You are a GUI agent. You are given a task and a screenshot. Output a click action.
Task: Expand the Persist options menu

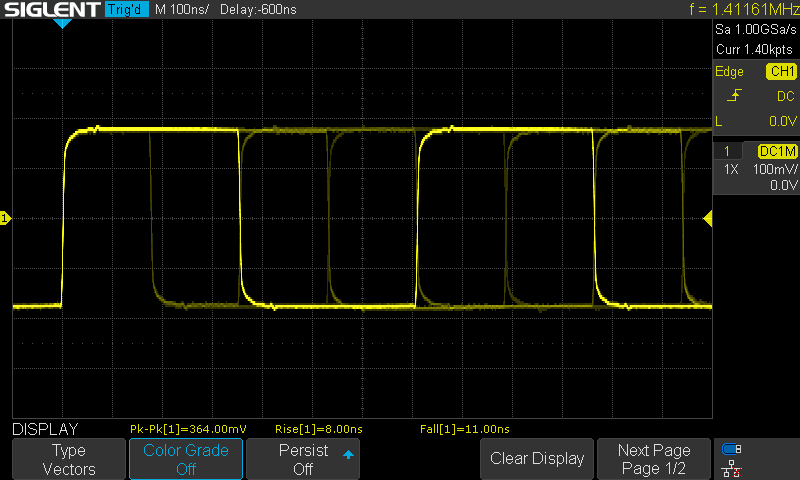click(x=303, y=459)
